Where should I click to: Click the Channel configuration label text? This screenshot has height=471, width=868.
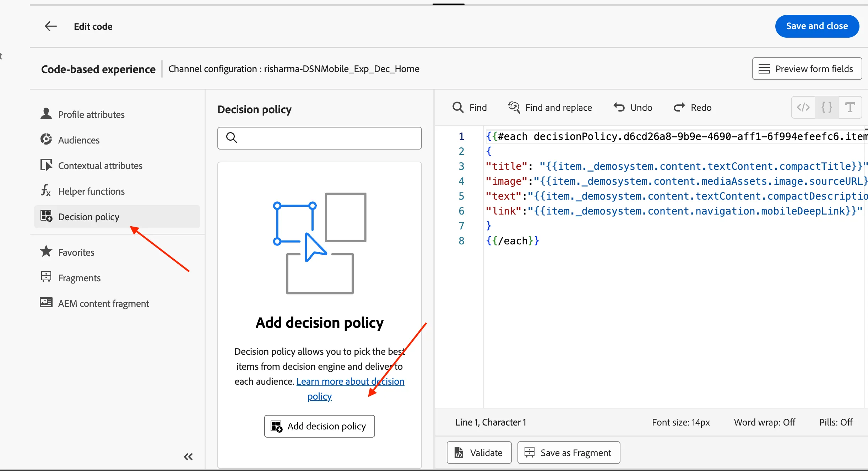(294, 69)
